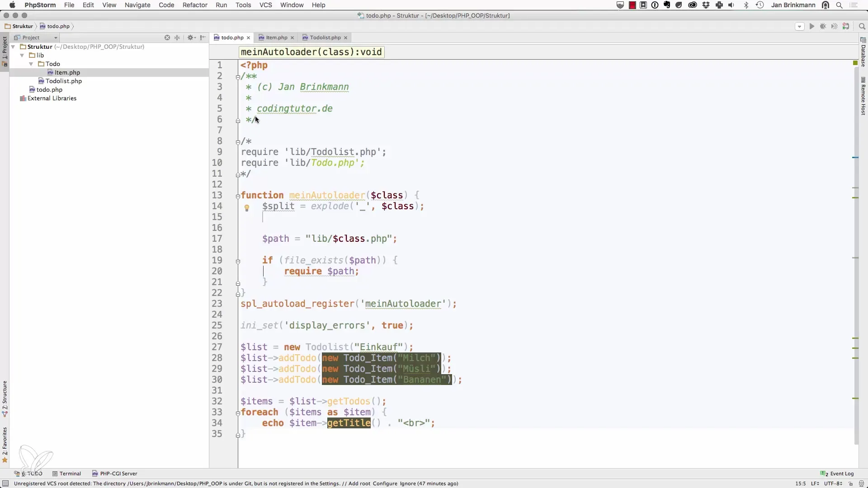Open the TODO tool window
The height and width of the screenshot is (488, 868).
28,474
